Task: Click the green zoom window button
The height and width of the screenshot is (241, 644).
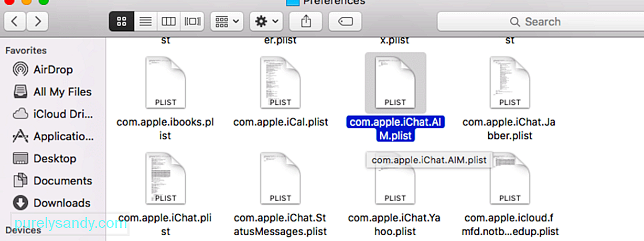Action: (44, 2)
